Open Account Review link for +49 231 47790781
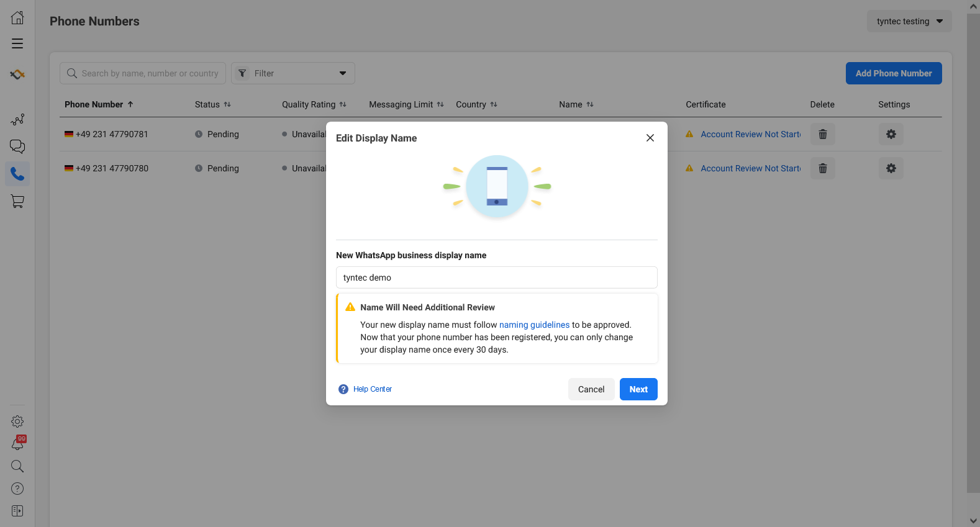This screenshot has height=527, width=980. 751,134
